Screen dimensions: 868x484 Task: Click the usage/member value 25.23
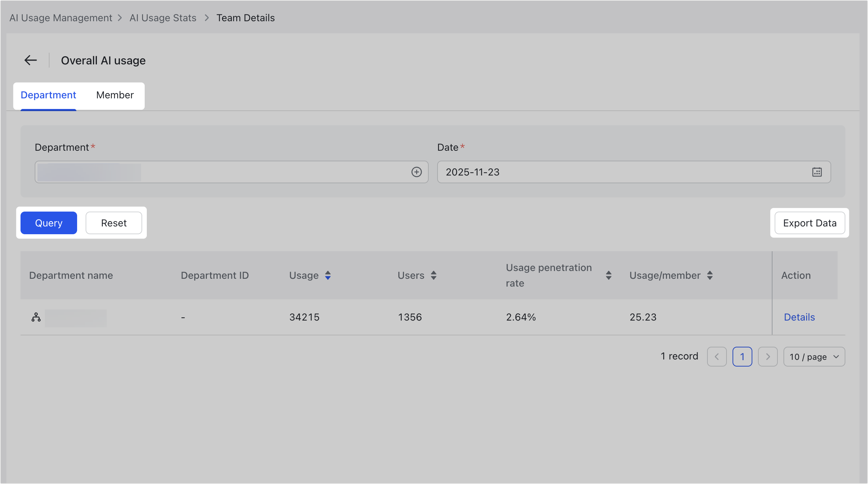[x=643, y=317]
